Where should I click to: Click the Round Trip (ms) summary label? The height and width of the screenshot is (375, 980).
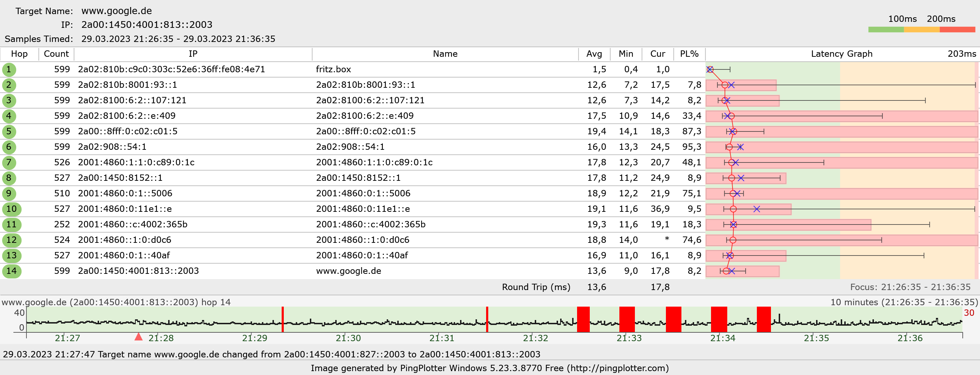coord(536,288)
